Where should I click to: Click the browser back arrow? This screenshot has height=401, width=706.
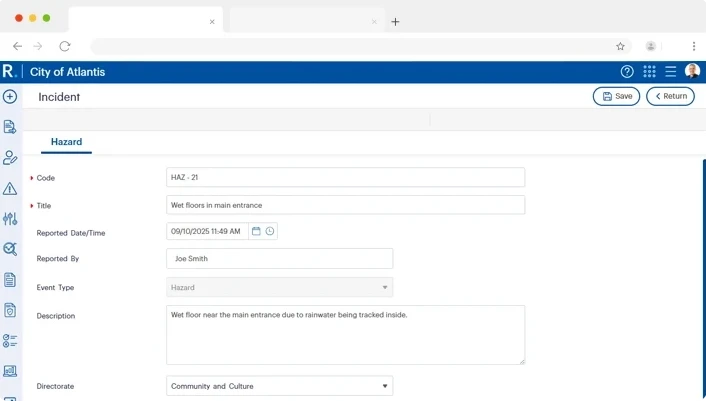(17, 46)
